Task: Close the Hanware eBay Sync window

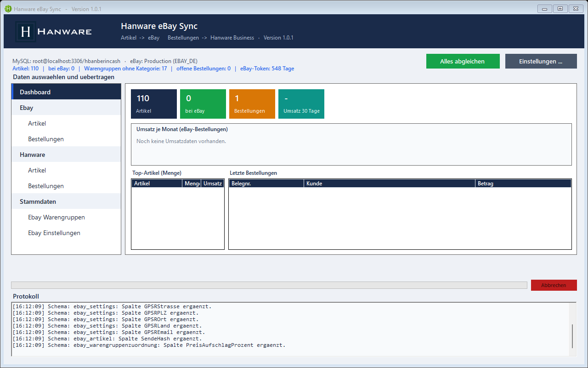Action: pyautogui.click(x=576, y=8)
